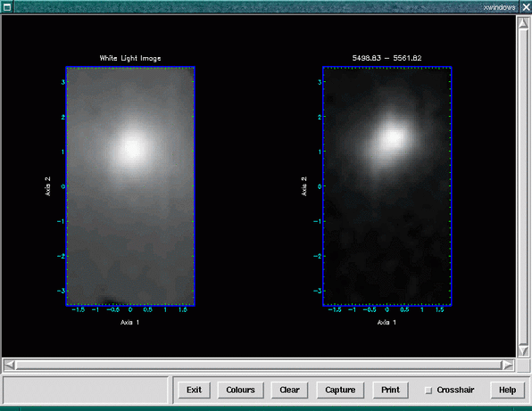Click the empty status field at bottom left

point(86,390)
